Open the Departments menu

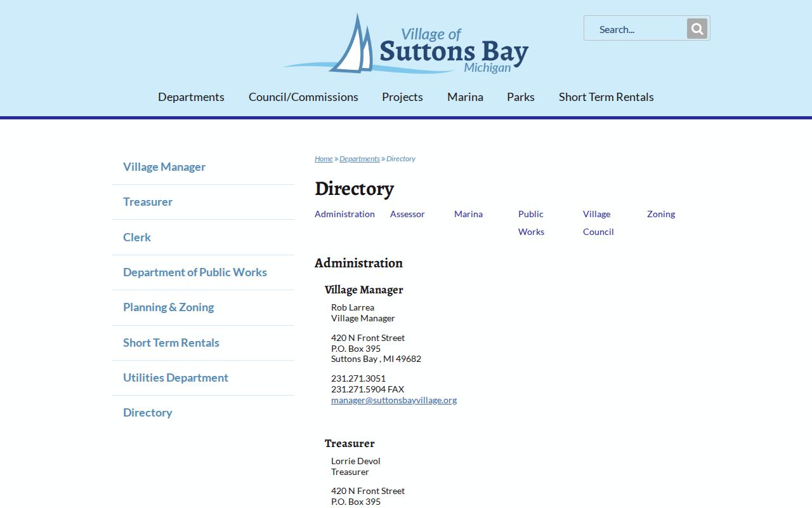[191, 97]
